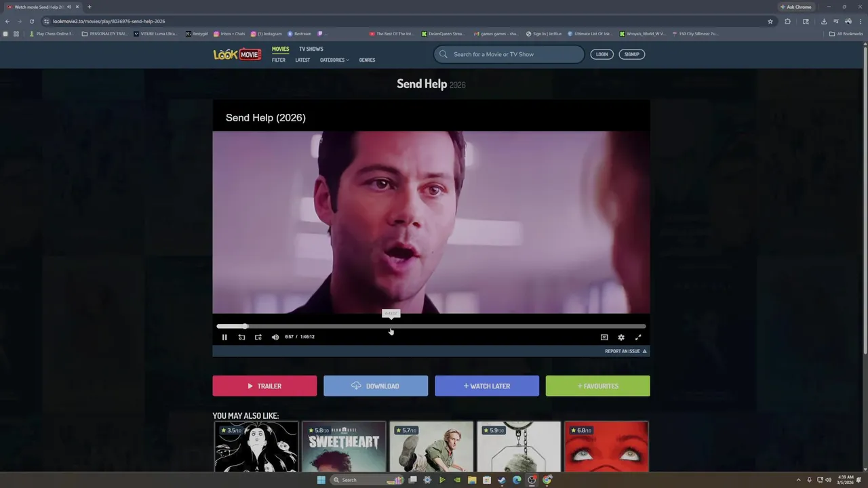The image size is (868, 488).
Task: Open Google Chrome taskbar icon
Action: (547, 480)
